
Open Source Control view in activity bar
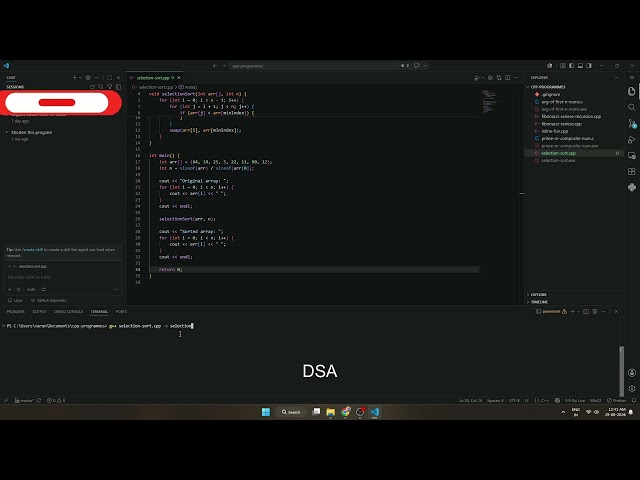coord(631,123)
